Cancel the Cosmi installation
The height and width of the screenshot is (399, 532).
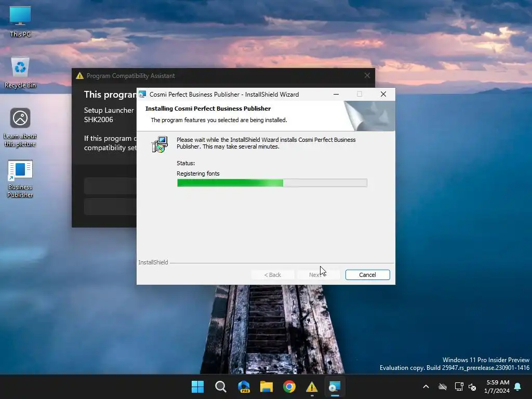click(367, 275)
